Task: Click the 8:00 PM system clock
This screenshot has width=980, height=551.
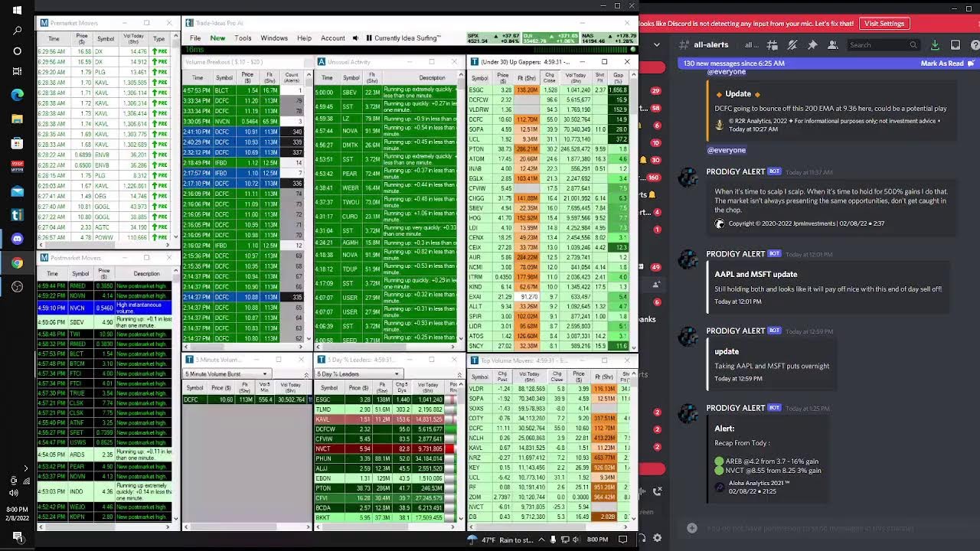Action: click(597, 540)
